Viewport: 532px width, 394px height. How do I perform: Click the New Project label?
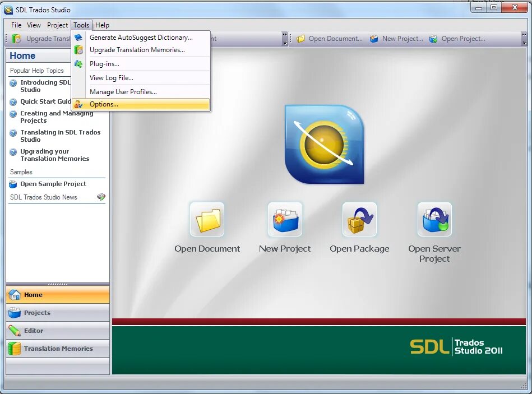285,248
